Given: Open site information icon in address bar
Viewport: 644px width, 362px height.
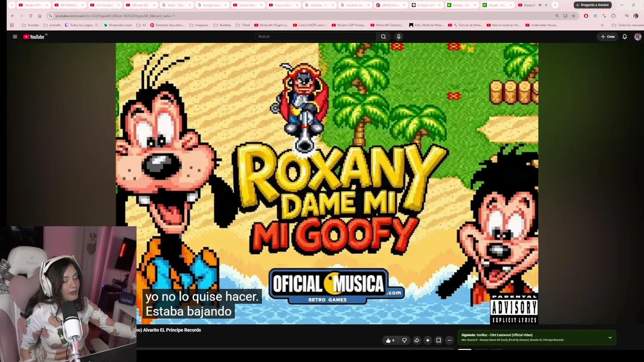Looking at the screenshot, I should tap(50, 16).
